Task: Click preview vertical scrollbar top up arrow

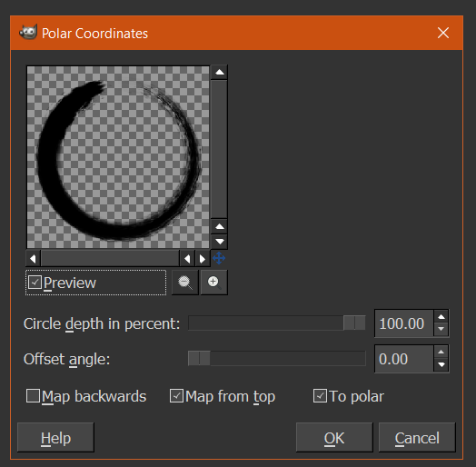Action: coord(220,73)
